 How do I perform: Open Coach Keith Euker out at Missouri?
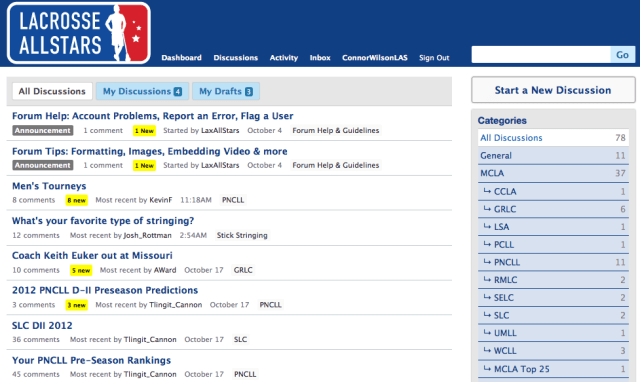(92, 255)
